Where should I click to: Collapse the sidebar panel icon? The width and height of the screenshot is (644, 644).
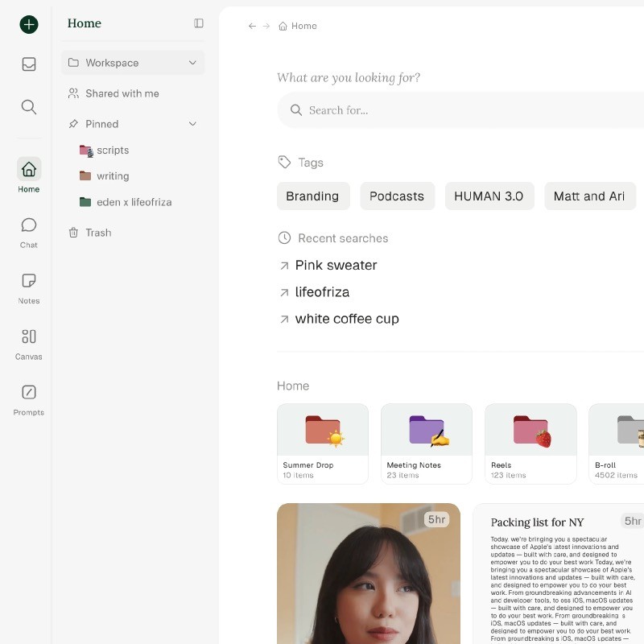pyautogui.click(x=199, y=23)
